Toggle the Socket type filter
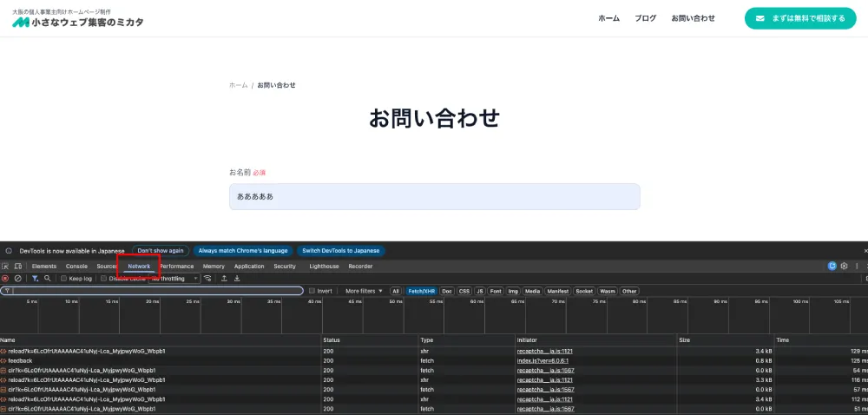This screenshot has height=415, width=868. point(584,291)
